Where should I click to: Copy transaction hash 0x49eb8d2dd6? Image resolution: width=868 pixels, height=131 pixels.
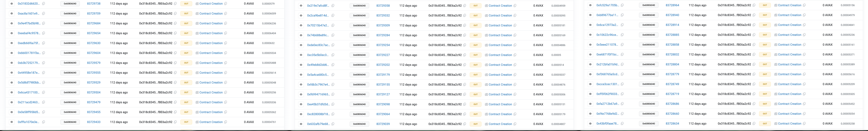click(x=333, y=65)
